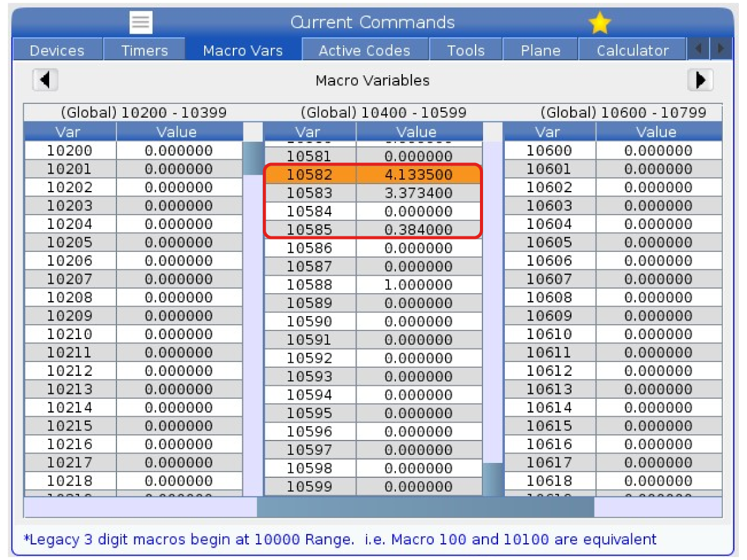Viewport: 747px width, 560px height.
Task: Click value cell of variable 10597
Action: coord(419,450)
